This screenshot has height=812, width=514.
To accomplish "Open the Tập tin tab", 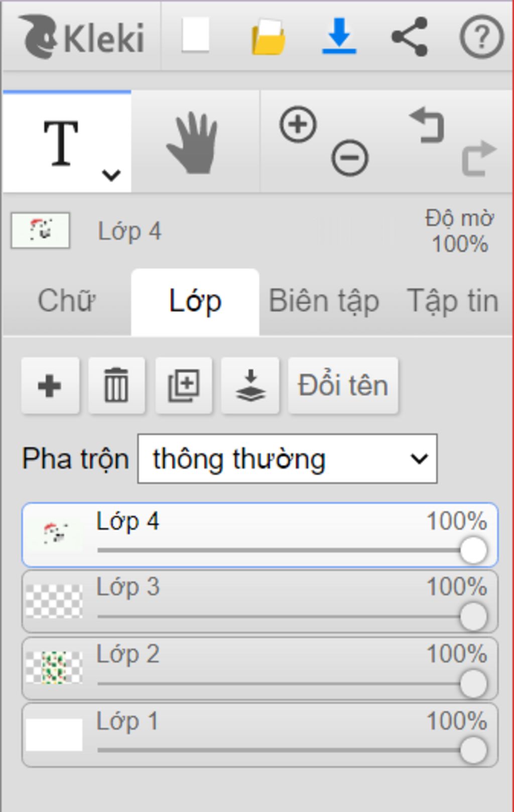I will [452, 301].
